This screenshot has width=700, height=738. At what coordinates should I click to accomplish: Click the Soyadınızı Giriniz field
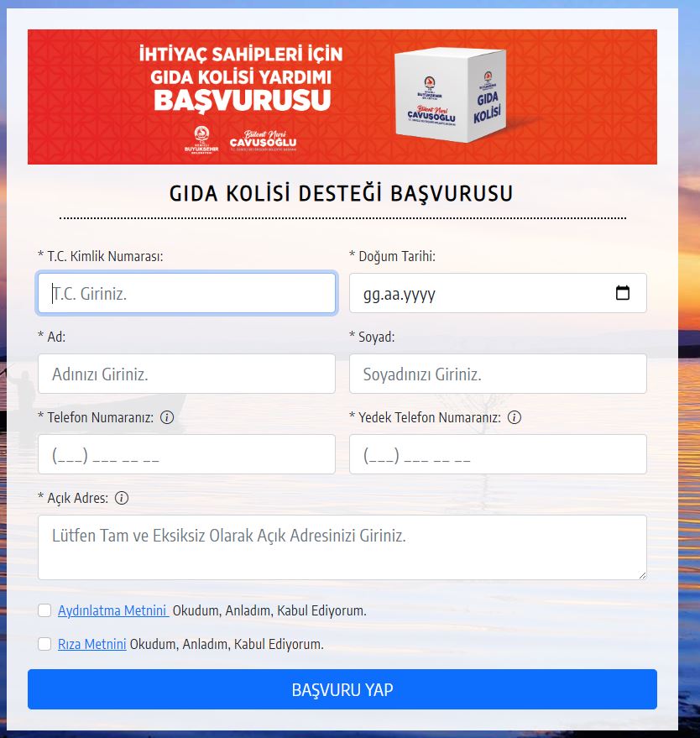tap(498, 374)
